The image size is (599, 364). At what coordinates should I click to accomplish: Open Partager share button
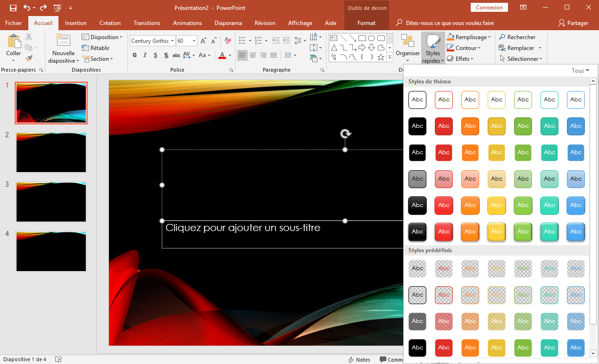574,23
